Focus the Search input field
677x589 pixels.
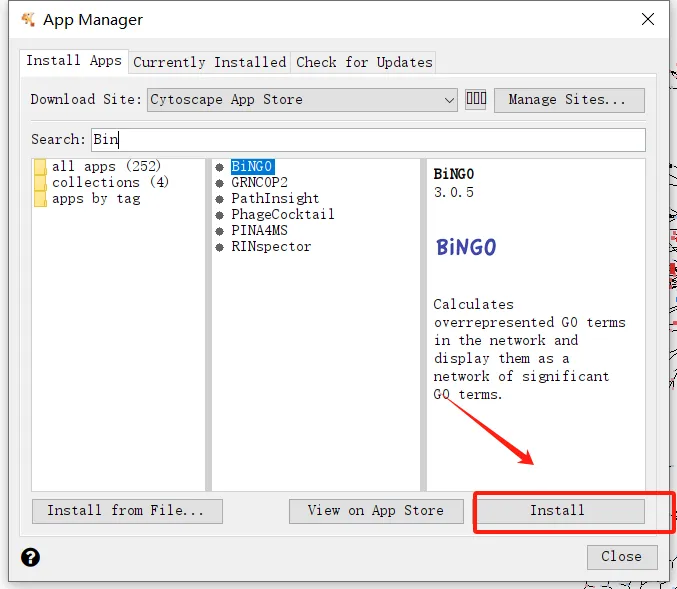pos(368,139)
